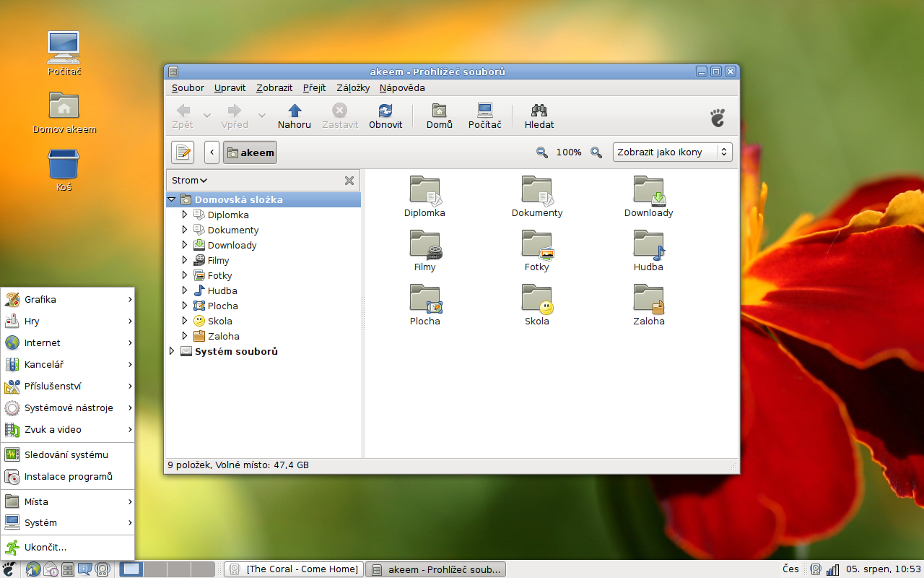Switch to the first workspace in pager
This screenshot has width=924, height=578.
pyautogui.click(x=131, y=569)
